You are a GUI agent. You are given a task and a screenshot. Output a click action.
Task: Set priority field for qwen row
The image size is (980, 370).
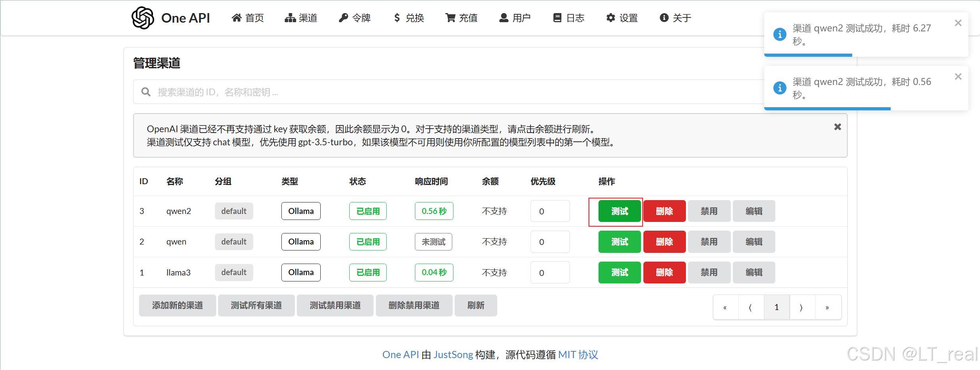click(x=550, y=242)
